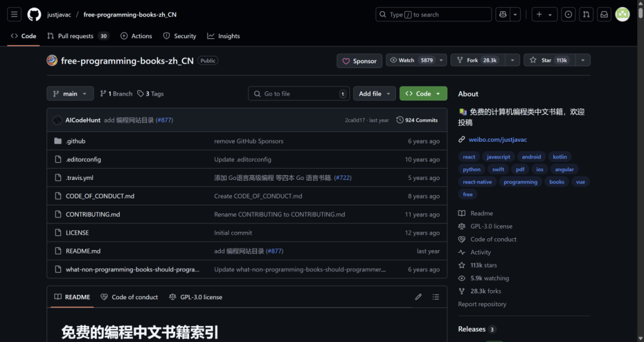
Task: Open the green Code dropdown button
Action: coord(423,94)
